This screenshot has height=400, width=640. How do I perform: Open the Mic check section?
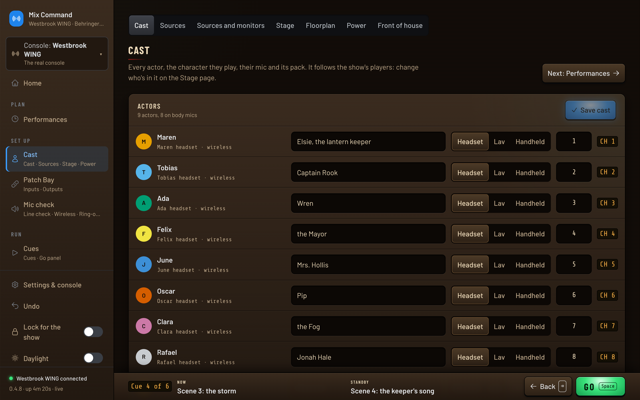tap(57, 209)
